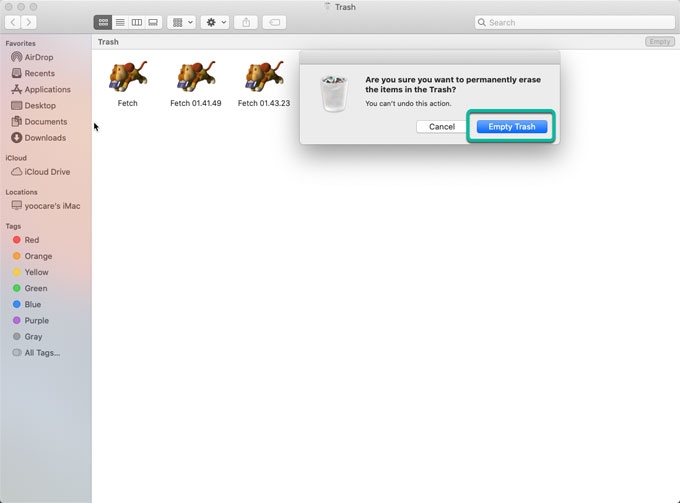Select the Fetch 01.41.49 file icon

pos(194,80)
